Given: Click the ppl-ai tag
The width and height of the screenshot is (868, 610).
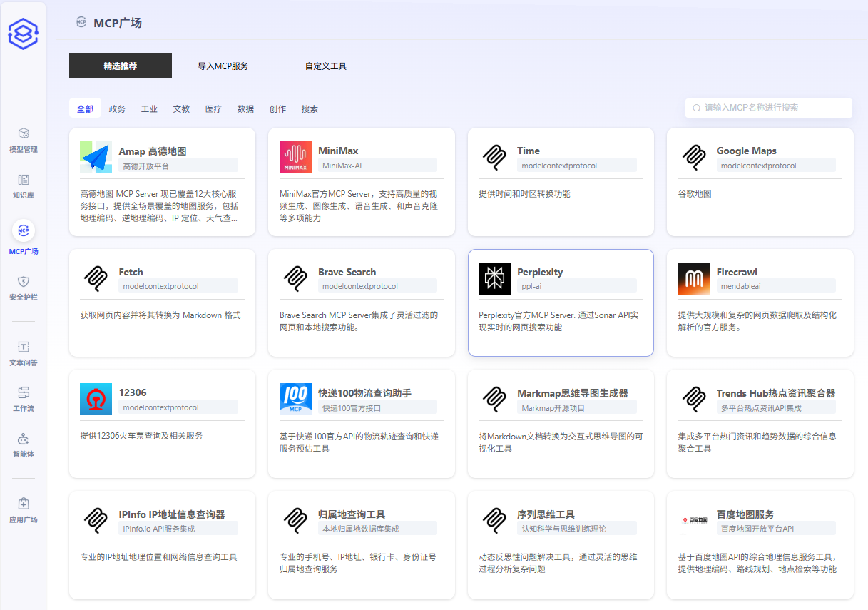Looking at the screenshot, I should click(577, 286).
